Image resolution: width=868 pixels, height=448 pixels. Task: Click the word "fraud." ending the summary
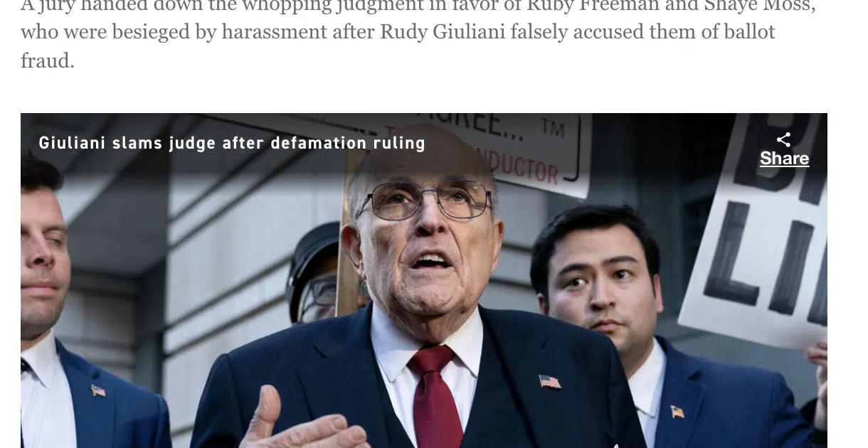point(47,60)
